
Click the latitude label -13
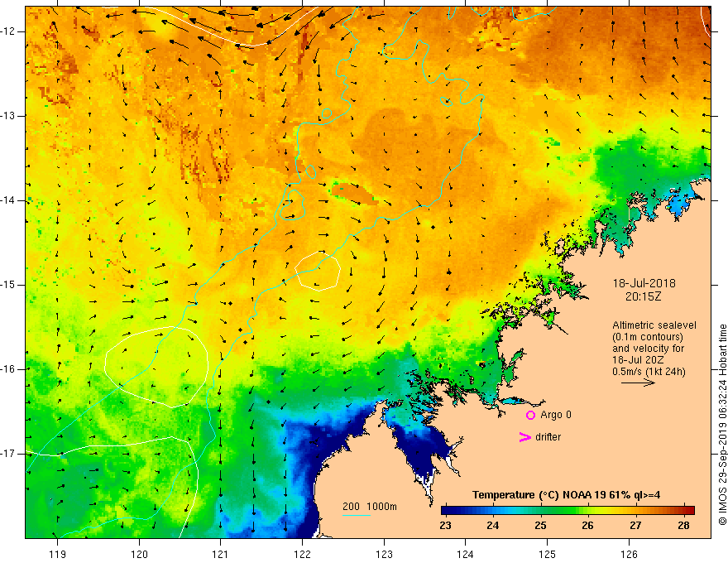pyautogui.click(x=9, y=116)
